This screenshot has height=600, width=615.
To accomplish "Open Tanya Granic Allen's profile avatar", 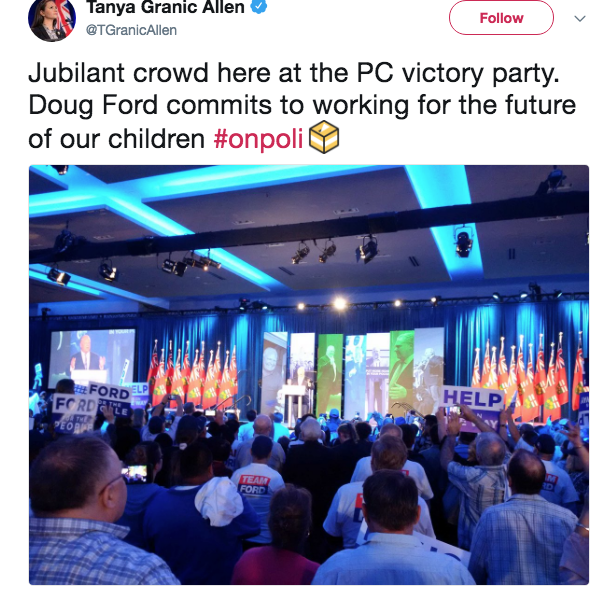I will tap(52, 20).
